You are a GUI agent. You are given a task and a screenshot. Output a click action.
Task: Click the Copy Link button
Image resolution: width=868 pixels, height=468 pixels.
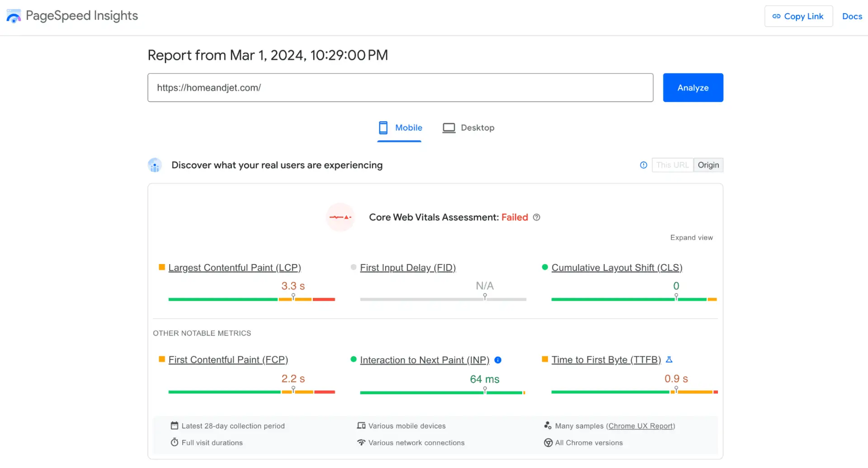tap(798, 16)
